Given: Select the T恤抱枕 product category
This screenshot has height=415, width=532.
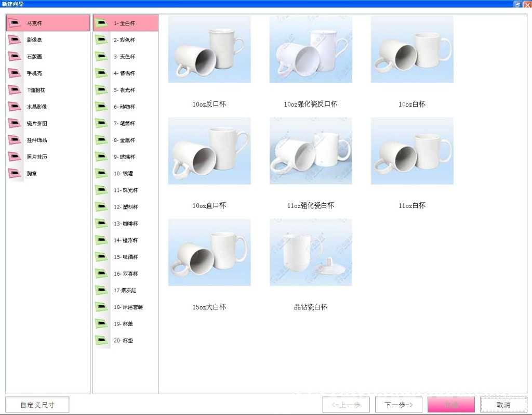Looking at the screenshot, I should (36, 90).
